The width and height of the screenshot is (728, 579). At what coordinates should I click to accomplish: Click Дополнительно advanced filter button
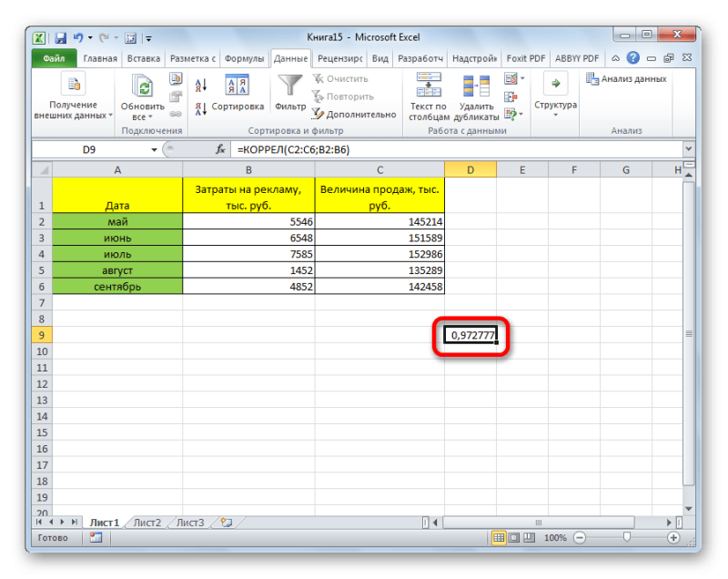point(354,114)
